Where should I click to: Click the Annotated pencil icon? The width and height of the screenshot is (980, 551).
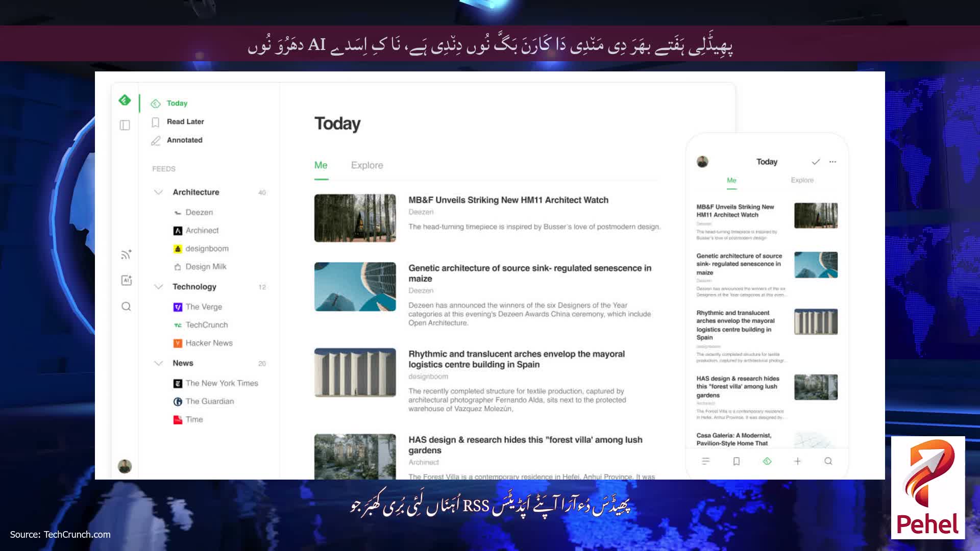coord(156,140)
